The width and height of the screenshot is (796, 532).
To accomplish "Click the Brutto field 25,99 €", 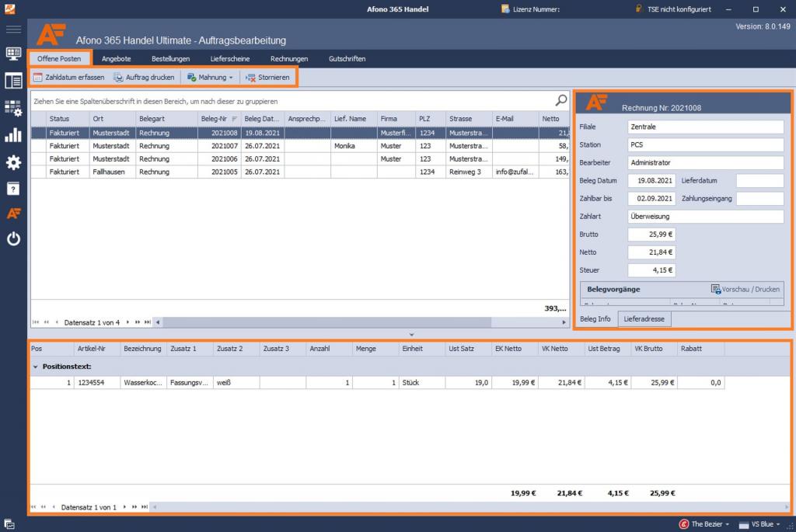I will [651, 235].
